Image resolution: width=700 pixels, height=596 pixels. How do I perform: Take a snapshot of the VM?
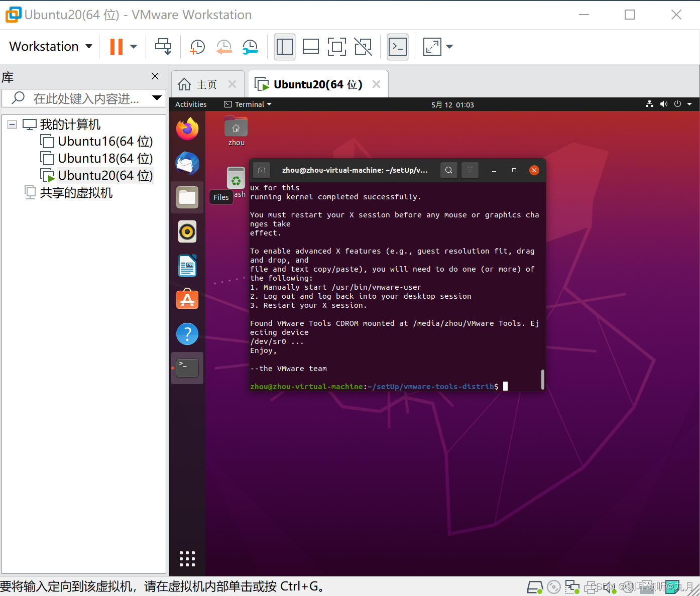tap(197, 47)
